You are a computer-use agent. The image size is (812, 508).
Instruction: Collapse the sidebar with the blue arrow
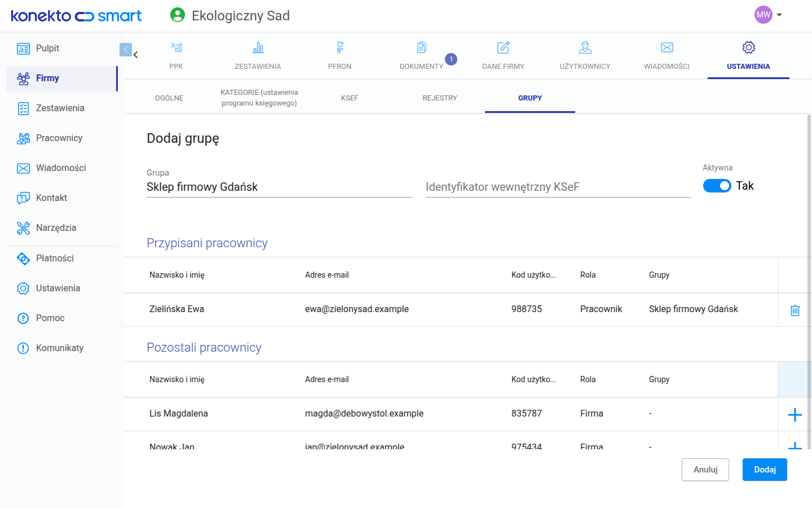(x=126, y=50)
